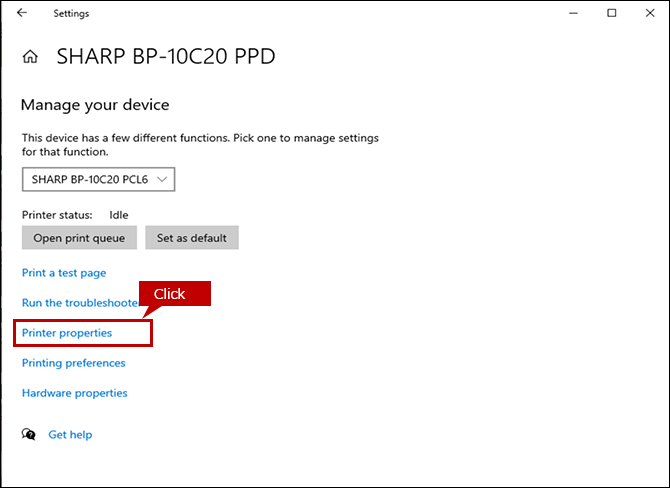Click Set as default button
The image size is (670, 488).
pyautogui.click(x=192, y=238)
